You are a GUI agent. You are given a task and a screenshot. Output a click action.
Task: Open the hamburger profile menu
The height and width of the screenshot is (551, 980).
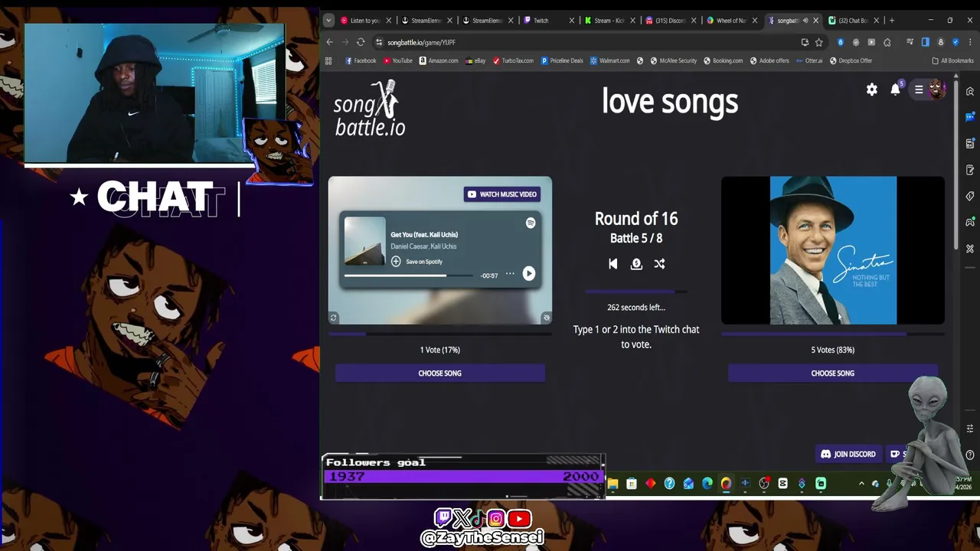(x=919, y=90)
